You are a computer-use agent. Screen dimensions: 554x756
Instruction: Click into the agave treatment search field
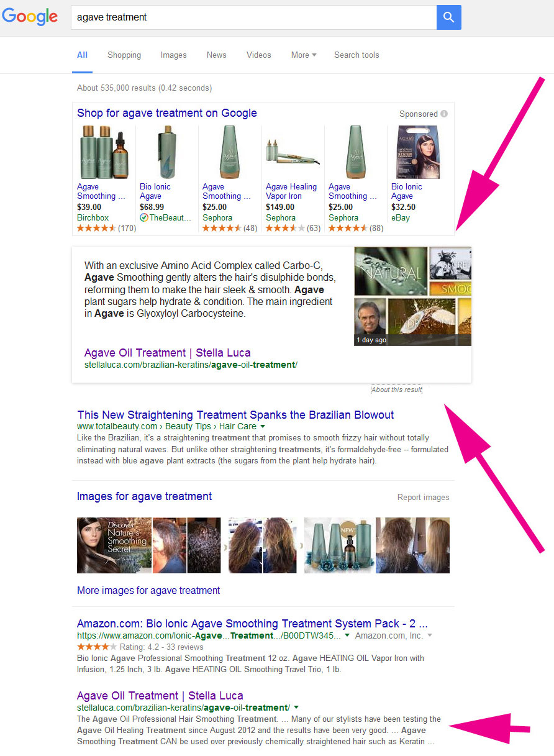tap(253, 17)
